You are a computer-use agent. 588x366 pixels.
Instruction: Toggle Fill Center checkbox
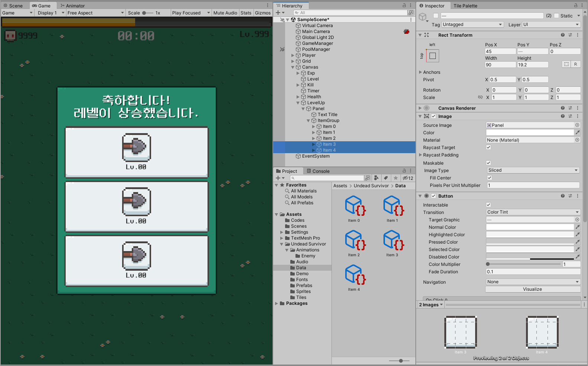click(x=490, y=178)
